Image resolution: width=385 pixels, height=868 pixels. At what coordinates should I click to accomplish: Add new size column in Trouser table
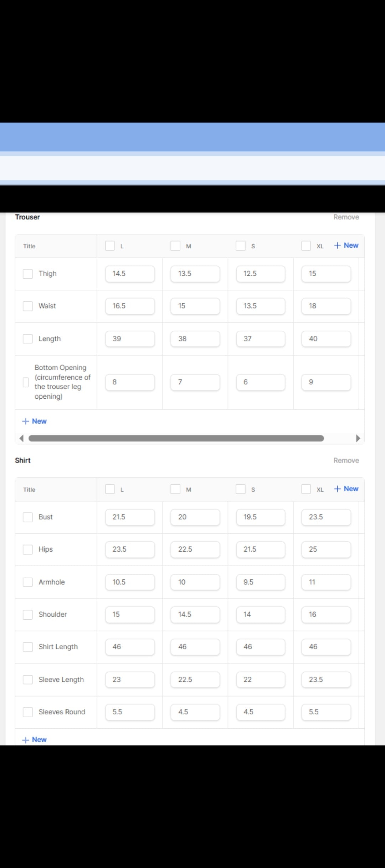click(346, 246)
